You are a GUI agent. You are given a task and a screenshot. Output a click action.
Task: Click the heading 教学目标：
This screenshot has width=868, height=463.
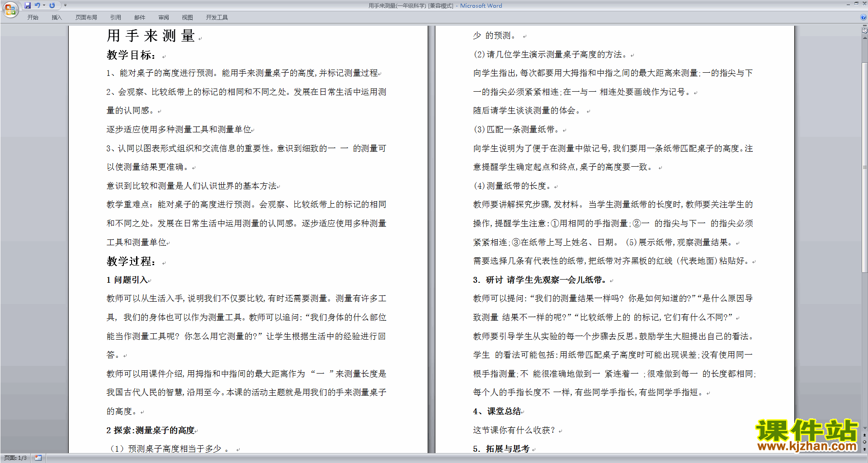click(132, 55)
